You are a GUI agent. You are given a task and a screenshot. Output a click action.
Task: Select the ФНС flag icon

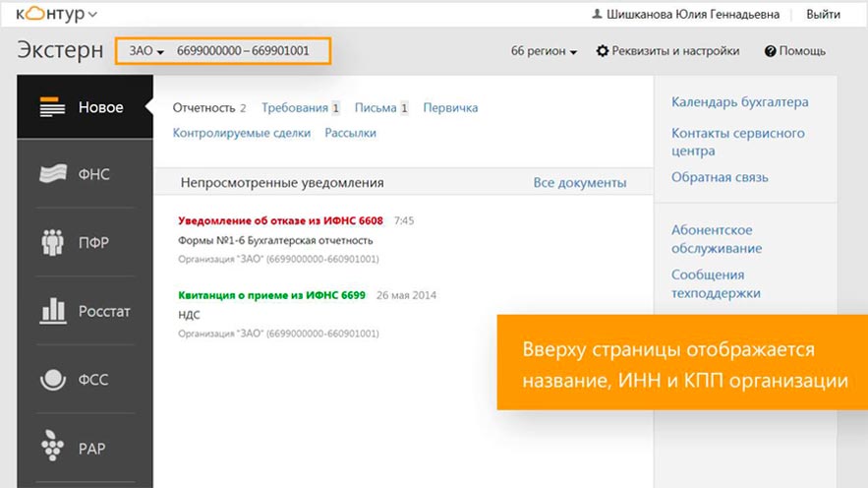[53, 174]
